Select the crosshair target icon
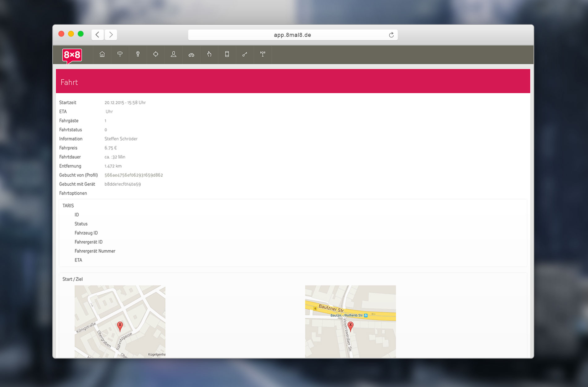The height and width of the screenshot is (387, 588). (156, 54)
